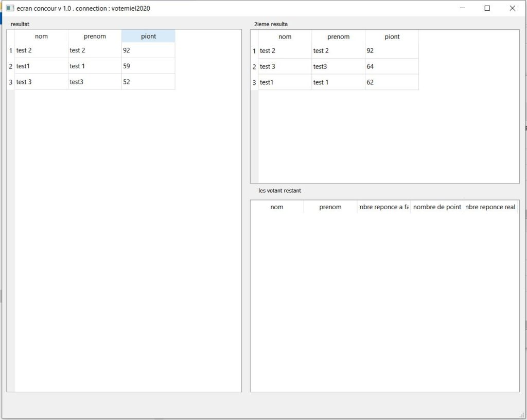Click nombre de point column header
This screenshot has width=527, height=420.
click(x=437, y=207)
